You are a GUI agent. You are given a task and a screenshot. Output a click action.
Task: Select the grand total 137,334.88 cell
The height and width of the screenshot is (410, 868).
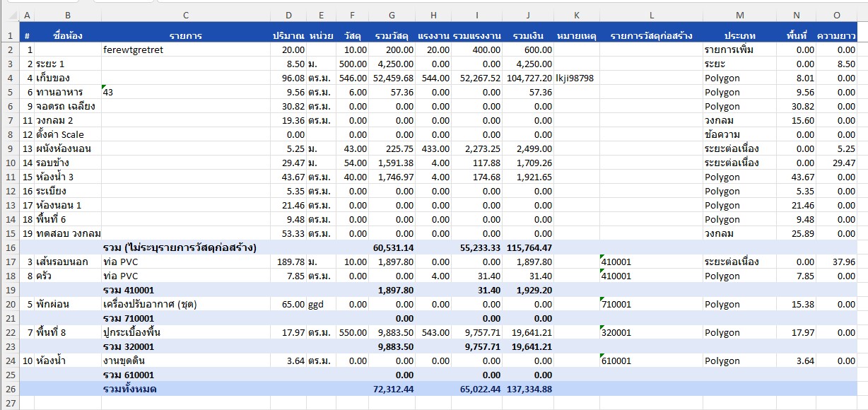pos(529,389)
